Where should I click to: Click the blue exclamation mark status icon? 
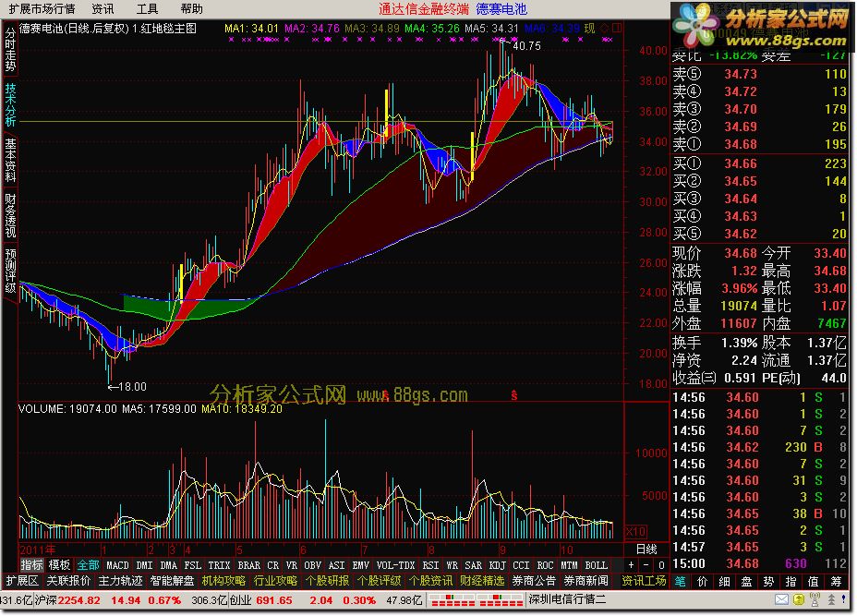(x=843, y=599)
